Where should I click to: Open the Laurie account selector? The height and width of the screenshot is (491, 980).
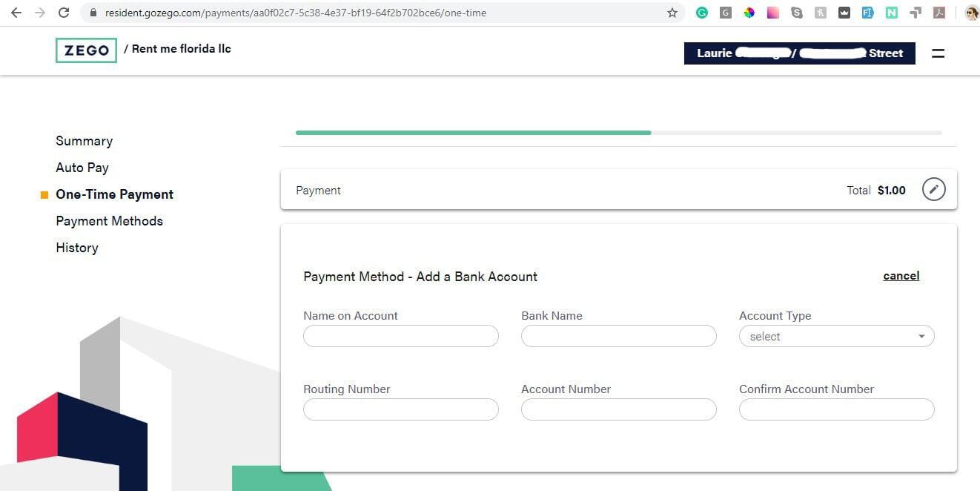click(x=800, y=53)
